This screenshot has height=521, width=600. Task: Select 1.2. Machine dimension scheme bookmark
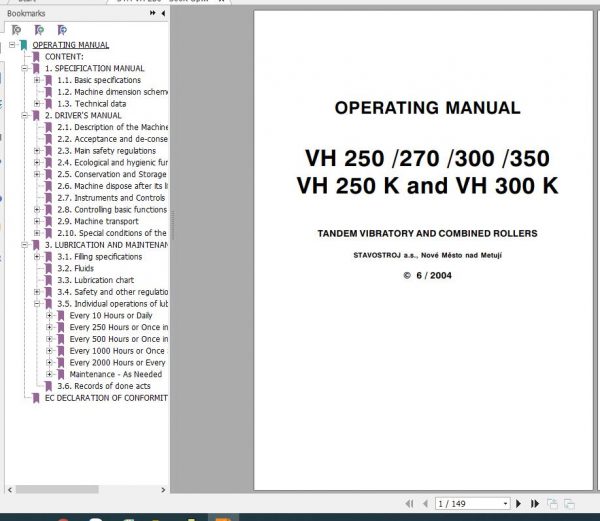tap(112, 92)
